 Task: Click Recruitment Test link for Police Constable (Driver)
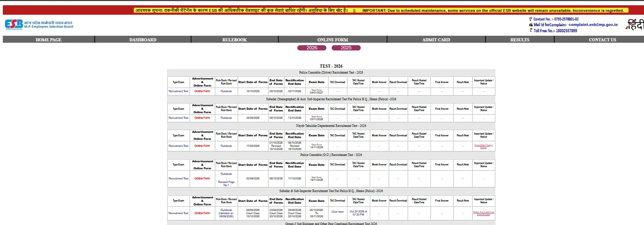(178, 91)
